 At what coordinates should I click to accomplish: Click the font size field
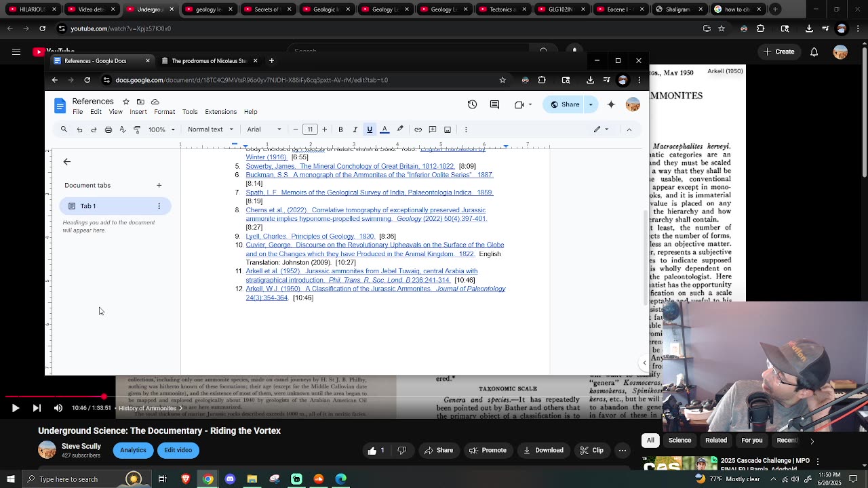coord(310,129)
